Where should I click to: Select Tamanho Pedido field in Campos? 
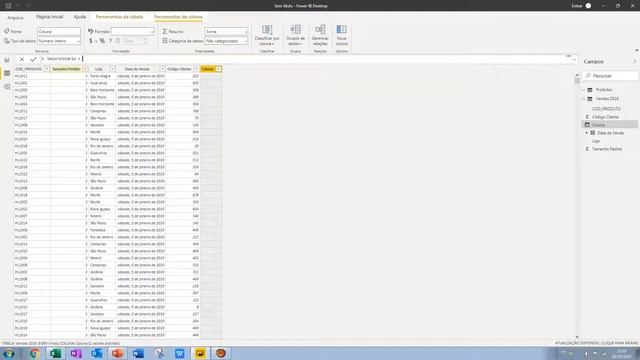(x=607, y=149)
